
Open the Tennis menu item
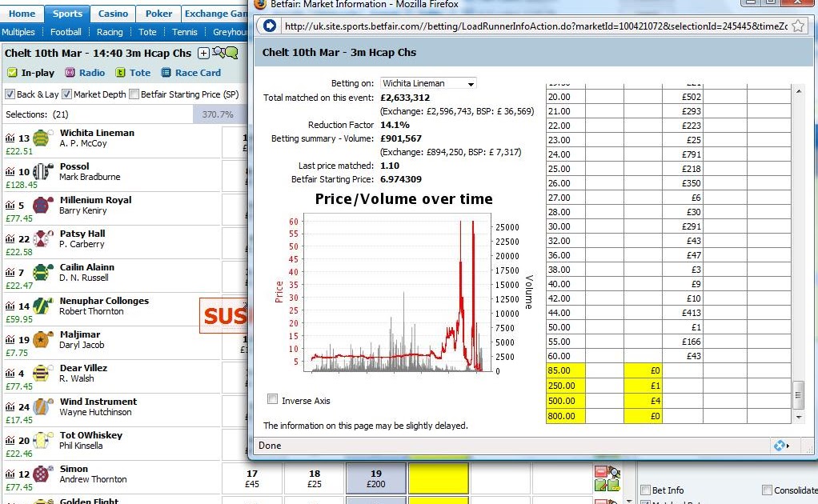tap(185, 32)
